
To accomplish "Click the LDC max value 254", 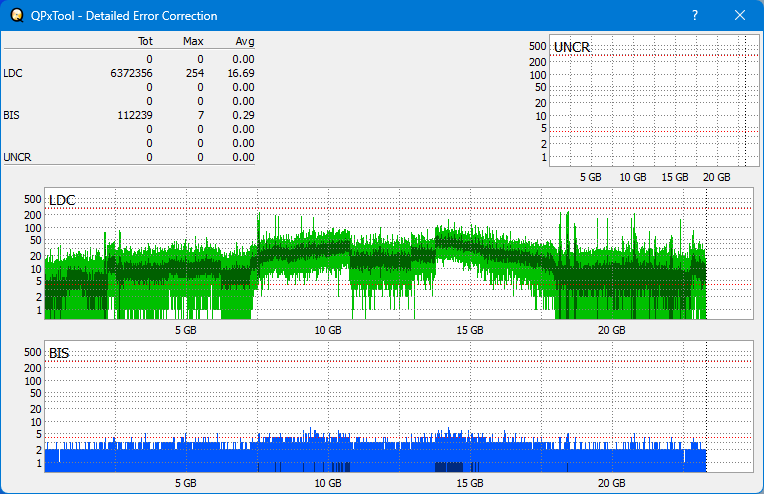I will 195,73.
